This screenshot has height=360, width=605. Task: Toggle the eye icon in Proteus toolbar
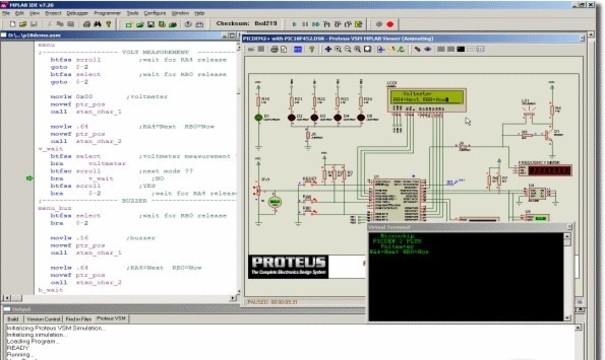[x=428, y=49]
